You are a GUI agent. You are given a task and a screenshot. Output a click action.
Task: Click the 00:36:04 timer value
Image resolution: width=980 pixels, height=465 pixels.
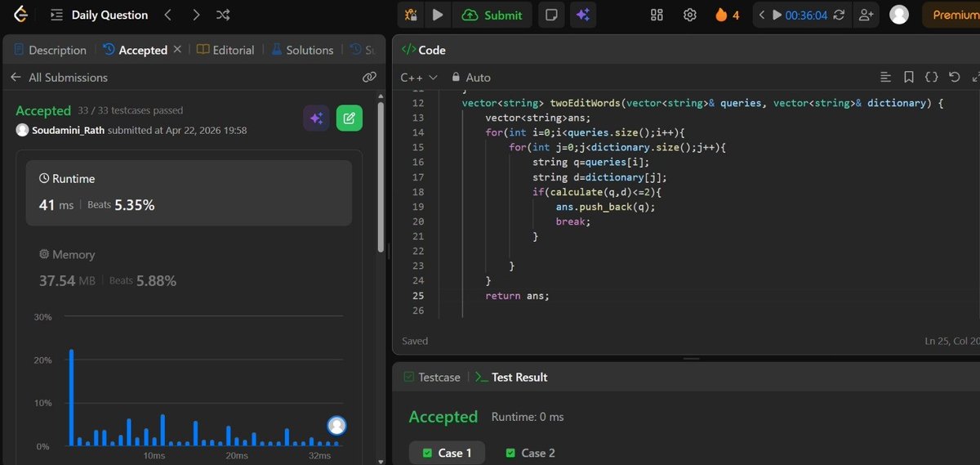point(806,15)
